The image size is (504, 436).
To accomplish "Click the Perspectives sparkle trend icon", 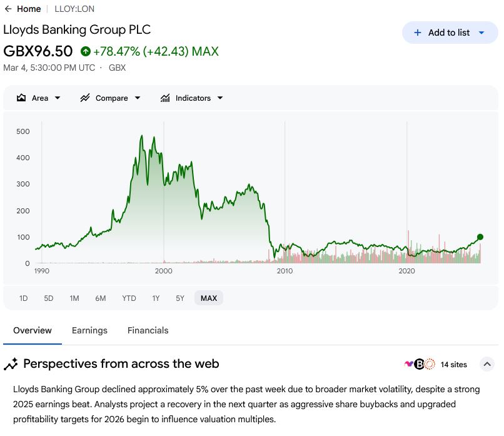I will click(11, 364).
